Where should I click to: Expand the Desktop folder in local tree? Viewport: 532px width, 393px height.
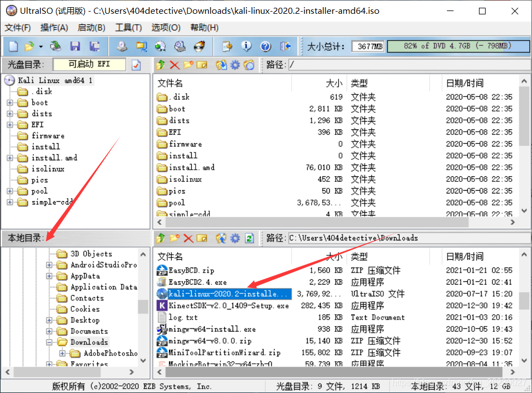pyautogui.click(x=49, y=321)
